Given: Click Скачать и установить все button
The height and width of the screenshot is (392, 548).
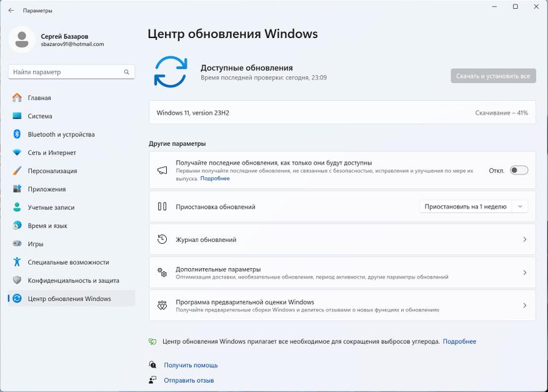Looking at the screenshot, I should point(493,76).
